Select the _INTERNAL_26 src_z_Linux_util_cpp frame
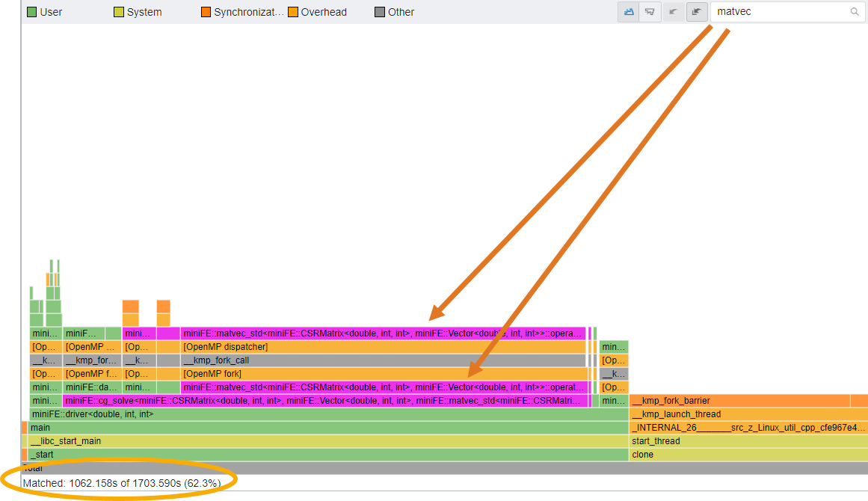Screen dimensions: 868x501 (748, 428)
